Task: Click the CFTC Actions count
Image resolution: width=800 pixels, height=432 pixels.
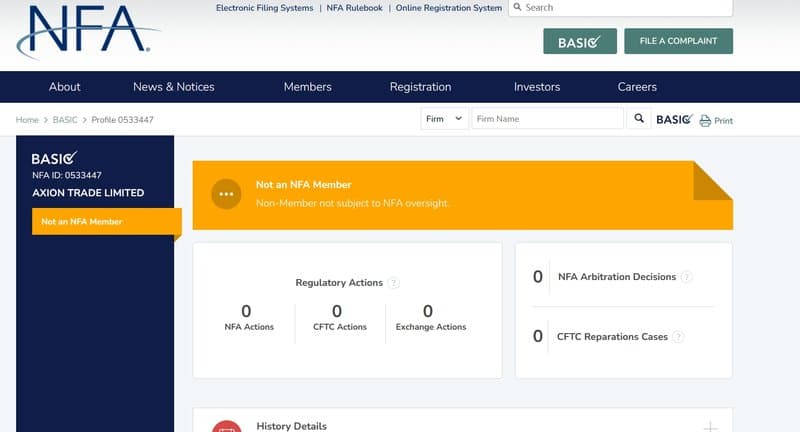Action: [337, 311]
